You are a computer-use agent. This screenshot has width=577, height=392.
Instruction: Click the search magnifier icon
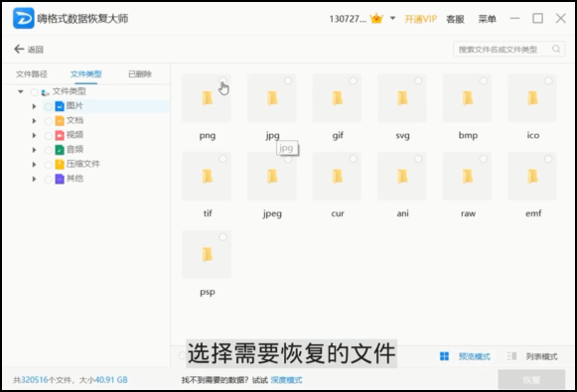[556, 49]
